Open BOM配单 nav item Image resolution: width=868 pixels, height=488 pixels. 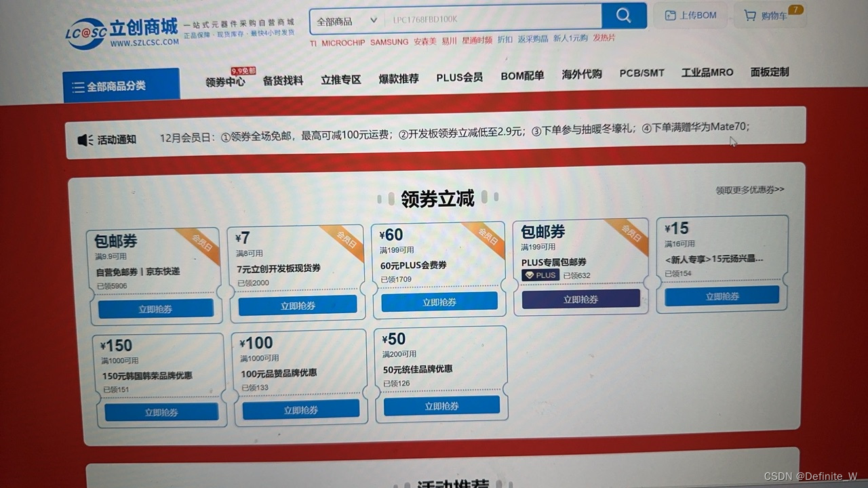click(522, 76)
